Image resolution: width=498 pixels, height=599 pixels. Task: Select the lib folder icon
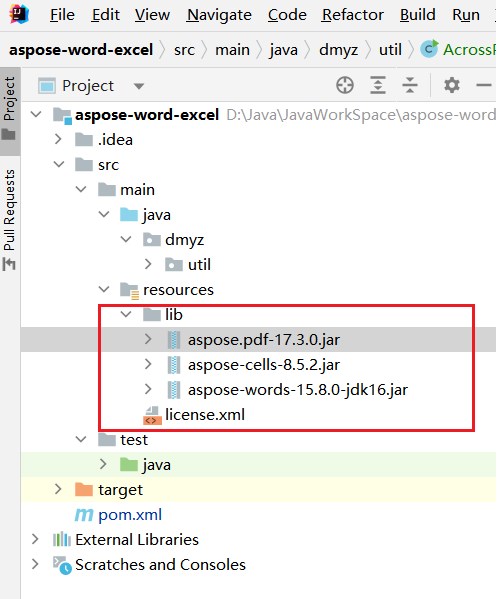[152, 315]
